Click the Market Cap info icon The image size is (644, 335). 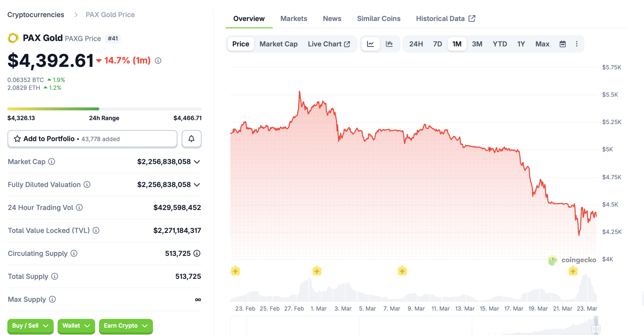(x=52, y=162)
